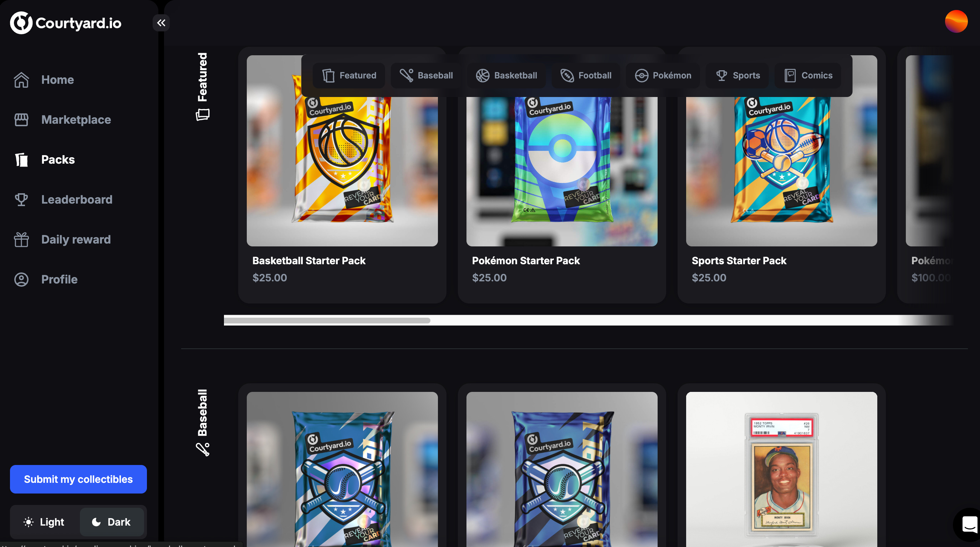980x547 pixels.
Task: Click the orange user avatar
Action: (x=956, y=21)
